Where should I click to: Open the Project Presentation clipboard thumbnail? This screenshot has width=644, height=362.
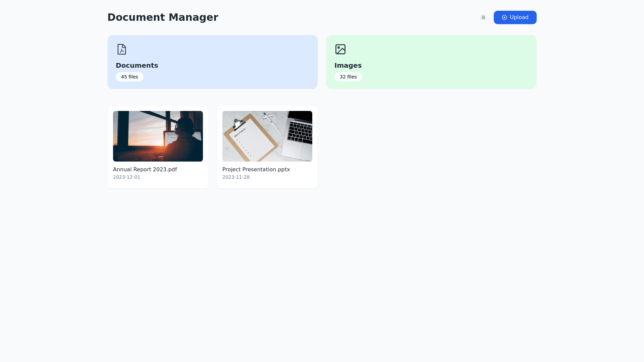click(x=267, y=136)
